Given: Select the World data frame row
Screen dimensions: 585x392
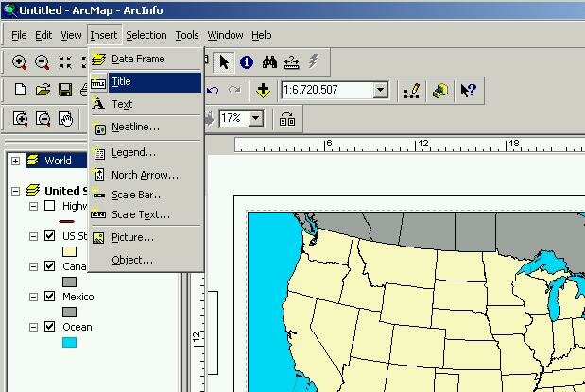Looking at the screenshot, I should [x=56, y=161].
